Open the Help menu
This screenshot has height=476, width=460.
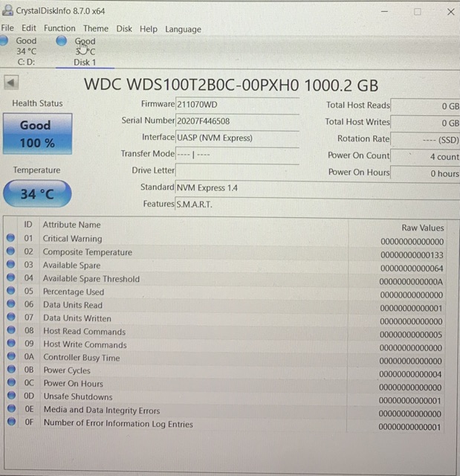point(149,29)
